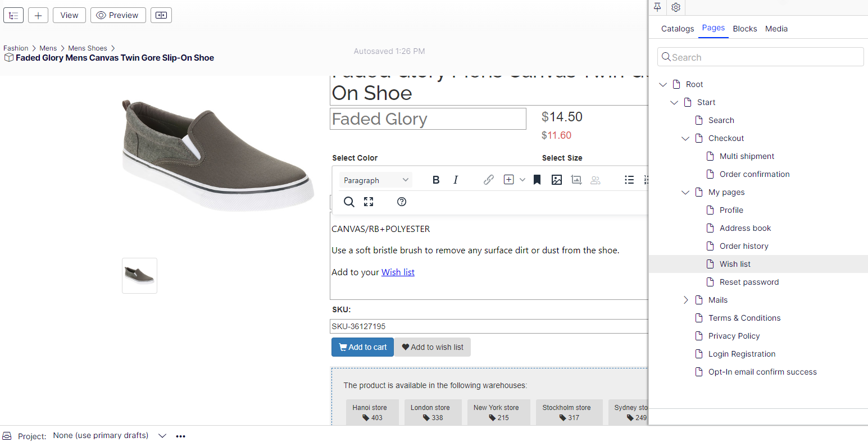This screenshot has height=442, width=868.
Task: Select the Privacy Policy page
Action: coord(734,336)
